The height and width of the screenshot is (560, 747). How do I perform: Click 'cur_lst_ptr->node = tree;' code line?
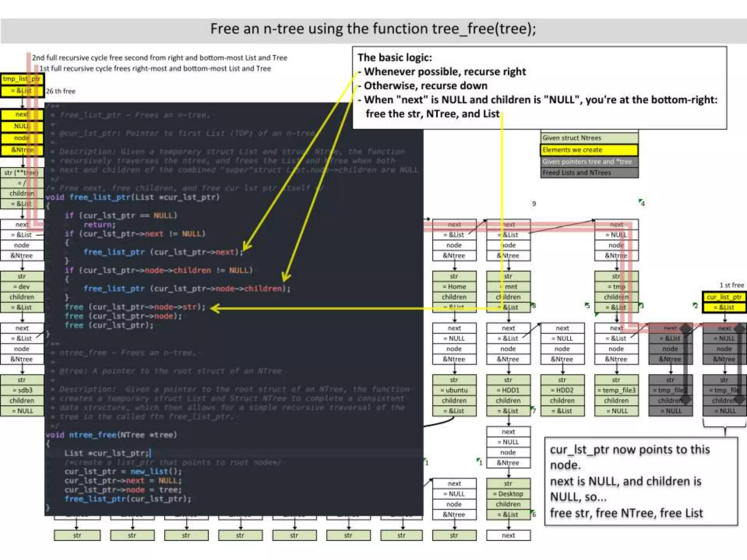[x=123, y=490]
